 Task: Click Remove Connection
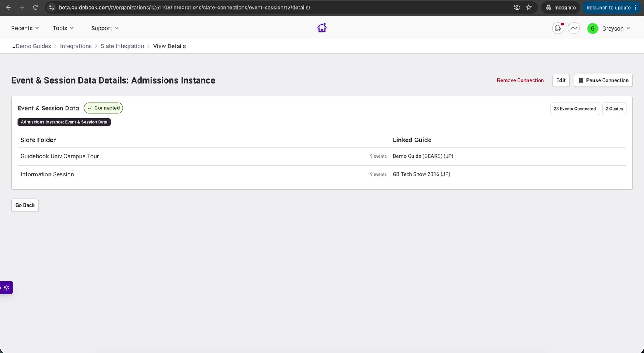tap(520, 80)
